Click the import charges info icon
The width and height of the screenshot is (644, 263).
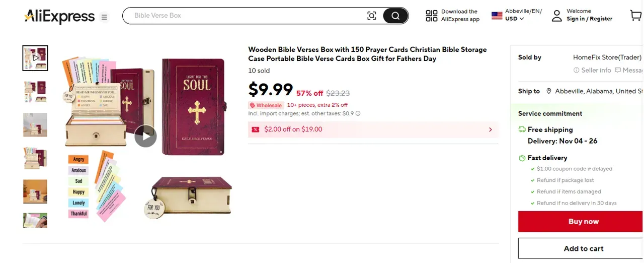pos(358,114)
